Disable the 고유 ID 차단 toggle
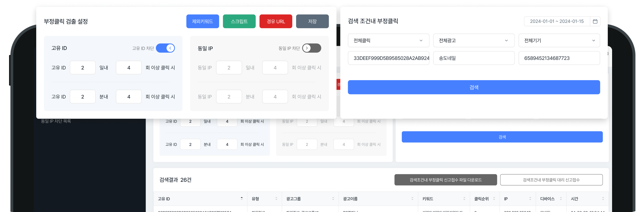The height and width of the screenshot is (212, 644). tap(166, 48)
